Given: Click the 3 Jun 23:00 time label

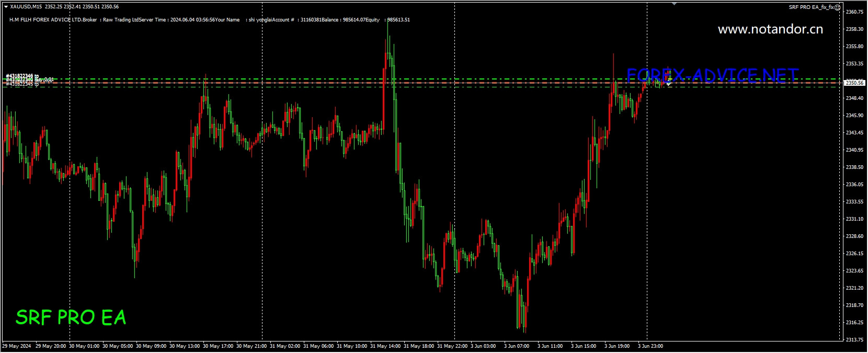Looking at the screenshot, I should click(x=650, y=346).
